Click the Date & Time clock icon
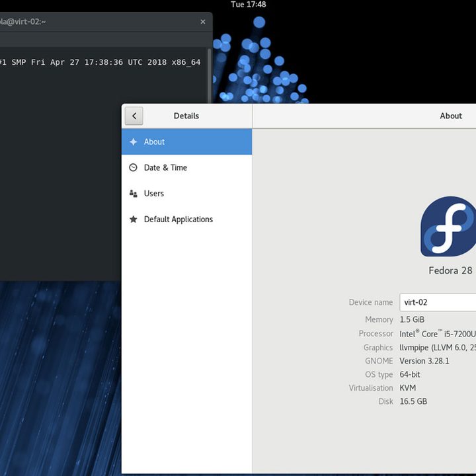The image size is (476, 476). tap(133, 167)
